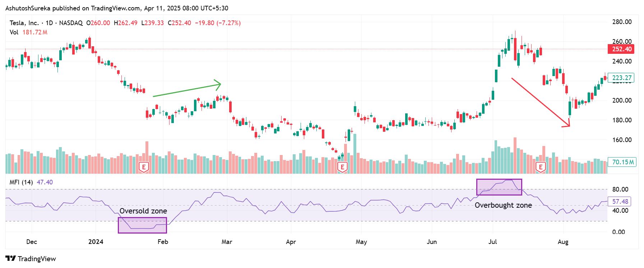Click the C252.40 close value in the legend
Image resolution: width=644 pixels, height=268 pixels.
pyautogui.click(x=180, y=23)
